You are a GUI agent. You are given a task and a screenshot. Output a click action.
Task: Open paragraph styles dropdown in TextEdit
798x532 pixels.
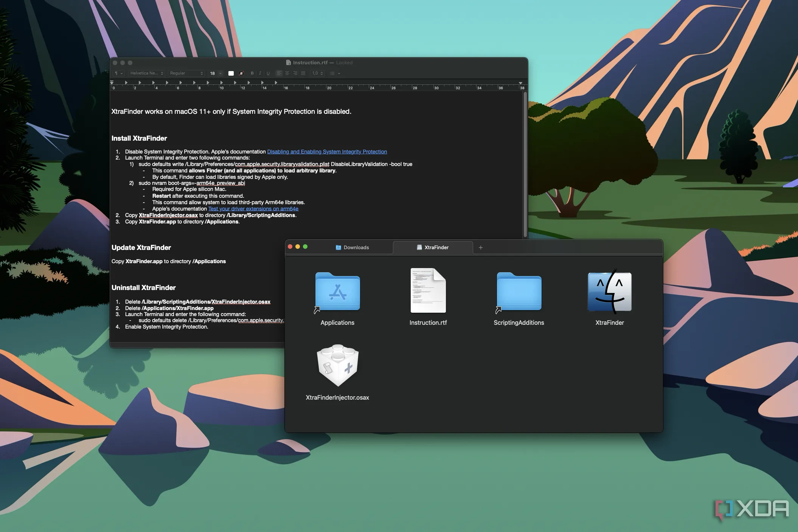(x=119, y=73)
